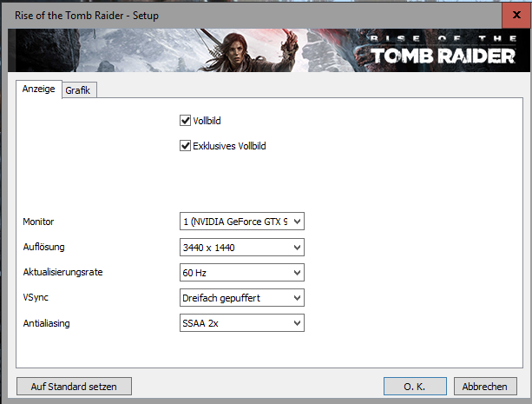Image resolution: width=532 pixels, height=404 pixels.
Task: Change the Antialiasing SSAA 2x dropdown
Action: coord(242,323)
